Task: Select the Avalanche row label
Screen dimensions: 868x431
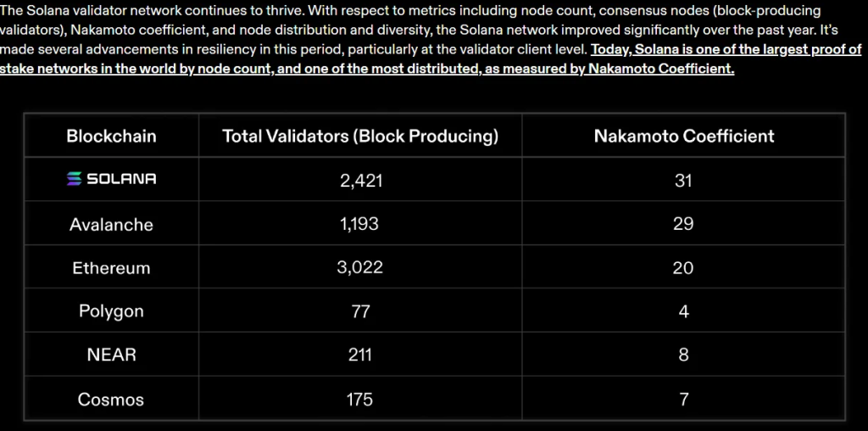Action: [x=111, y=224]
